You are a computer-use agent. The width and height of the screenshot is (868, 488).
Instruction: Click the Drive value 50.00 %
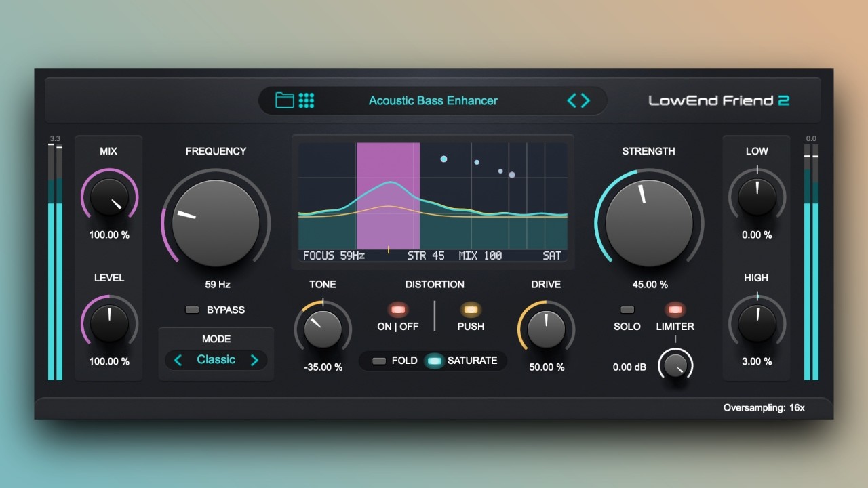coord(547,367)
